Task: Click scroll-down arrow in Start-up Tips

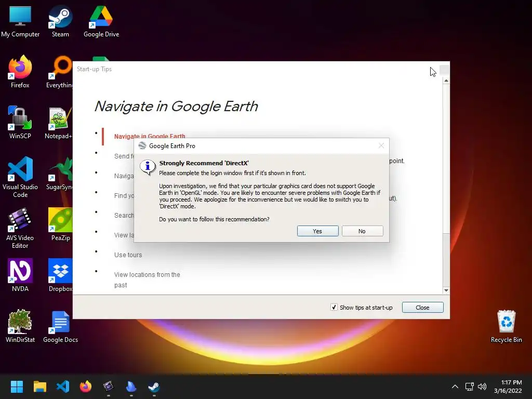Action: [446, 290]
